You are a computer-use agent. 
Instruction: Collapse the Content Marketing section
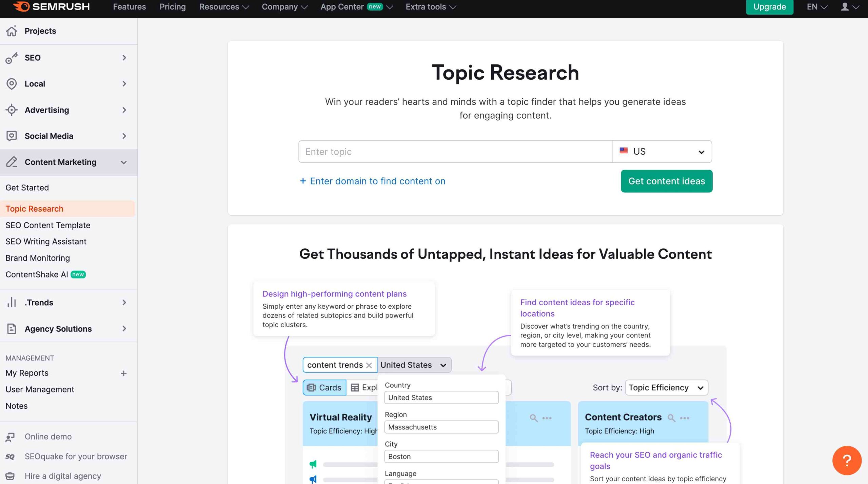[x=124, y=162]
